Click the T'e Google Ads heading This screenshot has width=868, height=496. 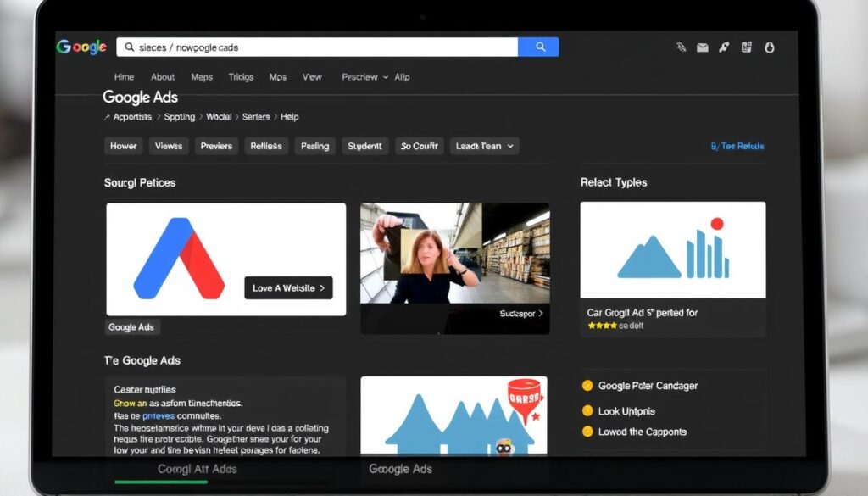pos(142,360)
